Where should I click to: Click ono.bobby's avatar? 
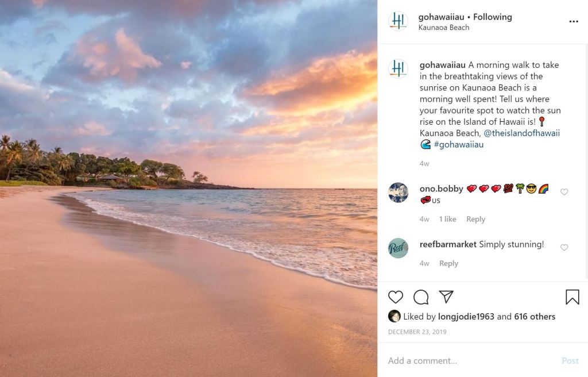398,193
